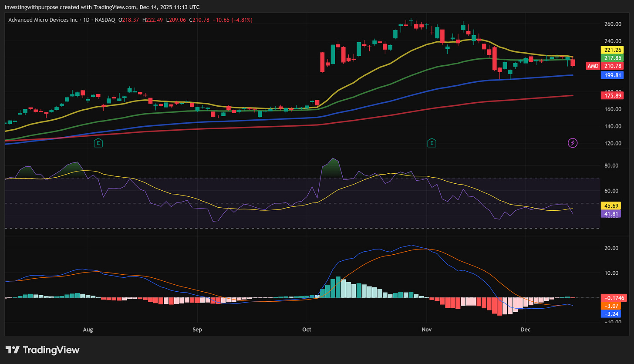
Task: Click the 20.00 MACD axis label
Action: click(x=612, y=248)
